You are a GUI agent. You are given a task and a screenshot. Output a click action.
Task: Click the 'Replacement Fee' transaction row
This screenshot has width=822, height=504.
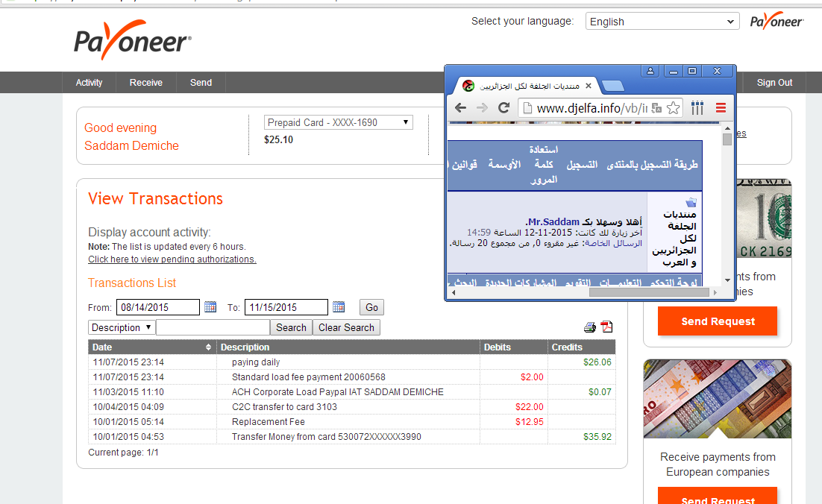[x=352, y=422]
